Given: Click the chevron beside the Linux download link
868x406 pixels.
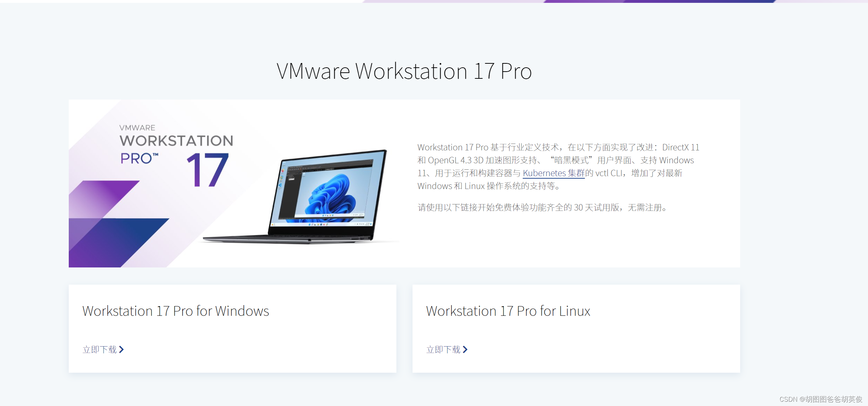Looking at the screenshot, I should [466, 349].
